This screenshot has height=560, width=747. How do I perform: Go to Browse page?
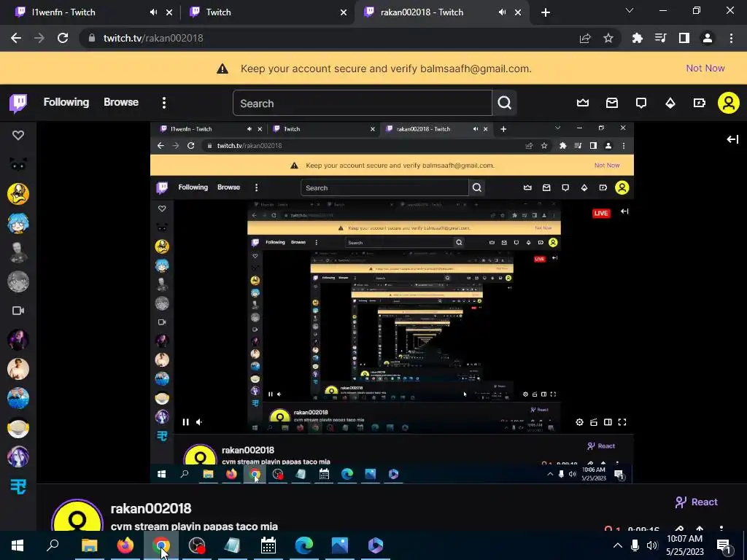click(x=121, y=102)
